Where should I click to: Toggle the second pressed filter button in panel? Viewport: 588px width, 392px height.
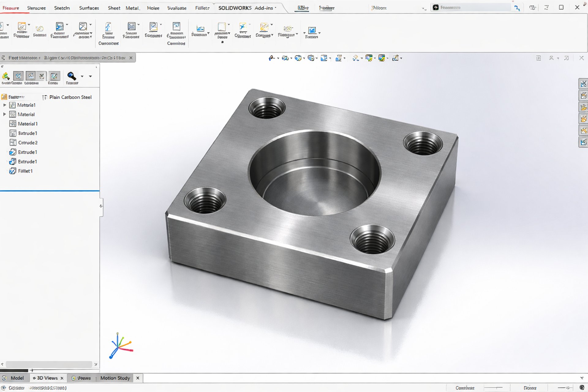pyautogui.click(x=31, y=76)
